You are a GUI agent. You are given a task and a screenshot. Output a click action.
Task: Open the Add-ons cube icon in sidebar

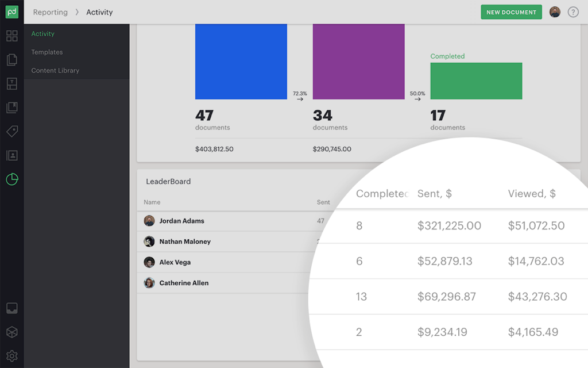12,332
